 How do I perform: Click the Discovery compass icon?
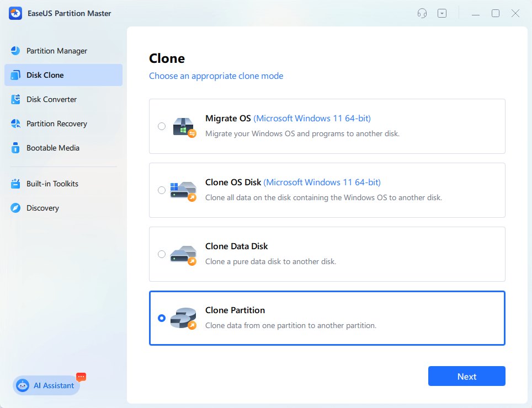pyautogui.click(x=15, y=208)
